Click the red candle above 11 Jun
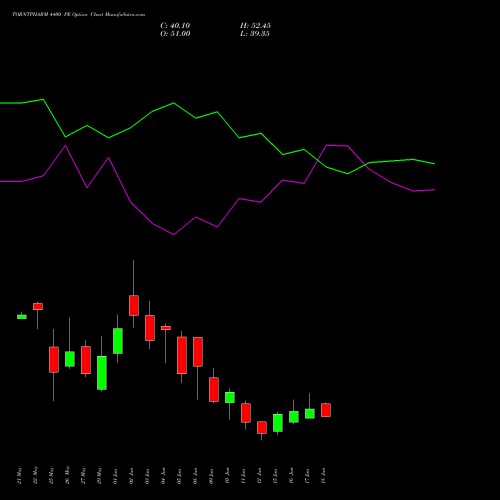The width and height of the screenshot is (500, 500). click(x=246, y=413)
